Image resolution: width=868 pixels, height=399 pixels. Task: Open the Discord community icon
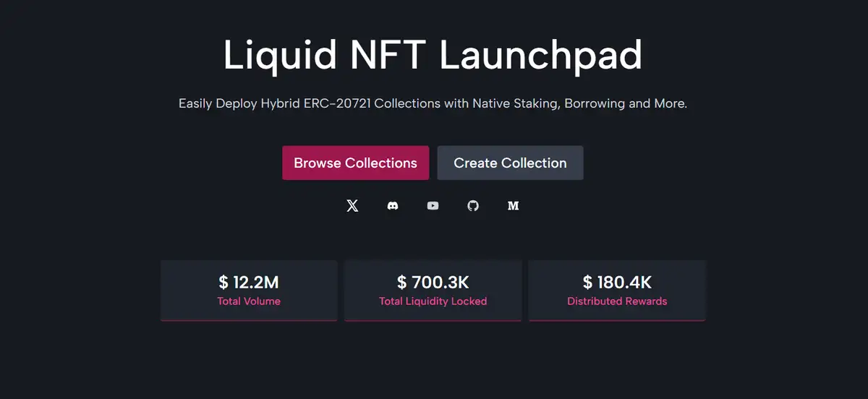[x=393, y=206]
